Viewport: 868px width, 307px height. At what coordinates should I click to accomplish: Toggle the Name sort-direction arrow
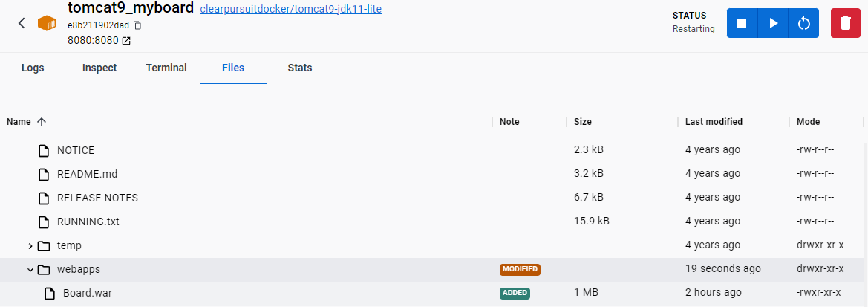click(x=41, y=122)
